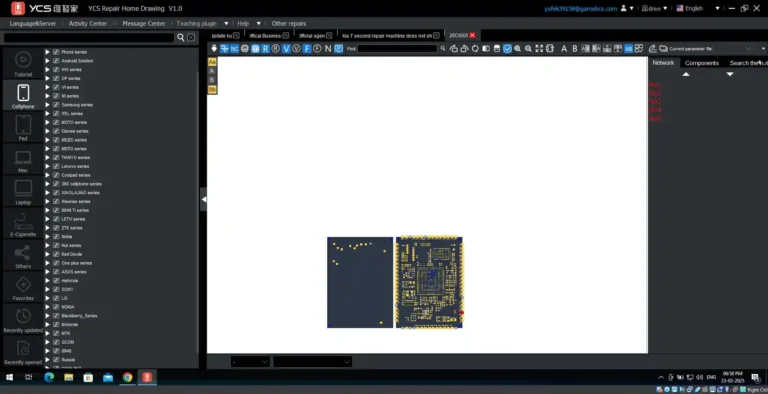
Task: Toggle the MOTO series checkbox
Action: coord(56,123)
